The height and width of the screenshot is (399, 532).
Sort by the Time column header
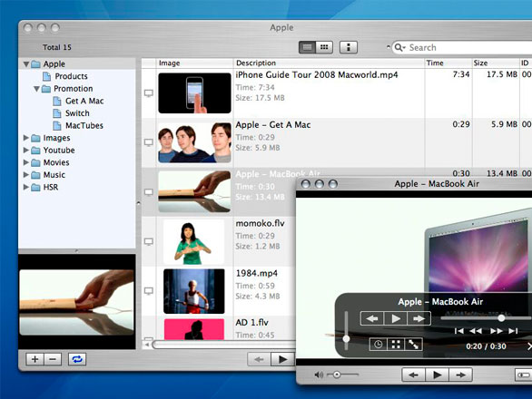[448, 63]
